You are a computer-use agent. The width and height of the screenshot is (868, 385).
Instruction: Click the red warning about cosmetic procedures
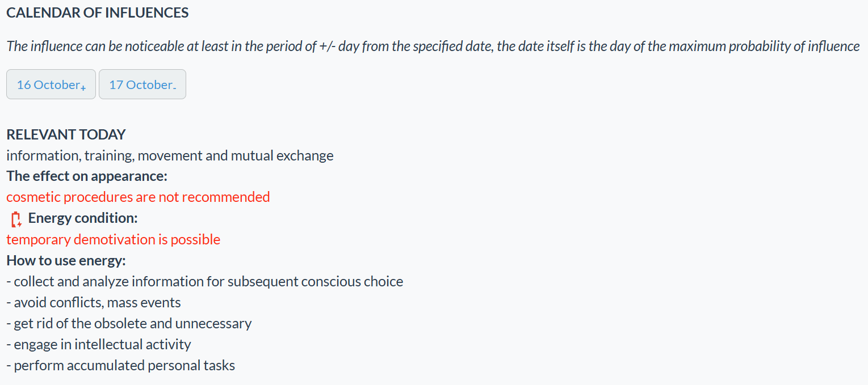tap(138, 197)
